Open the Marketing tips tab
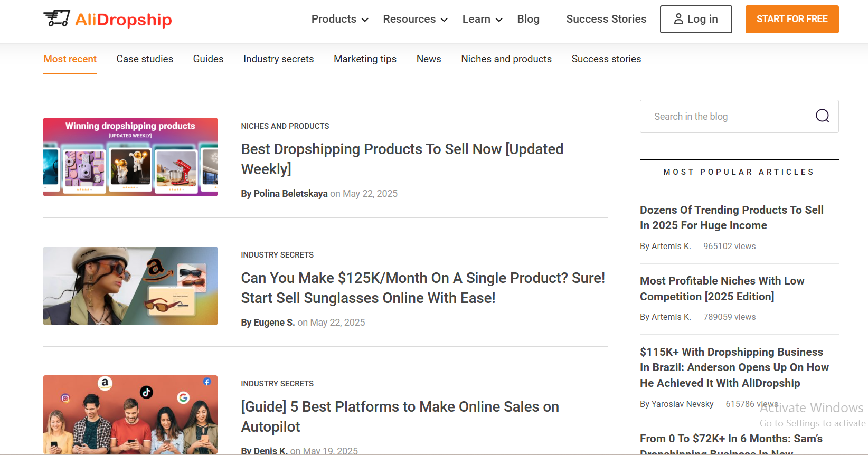868x455 pixels. pyautogui.click(x=365, y=59)
